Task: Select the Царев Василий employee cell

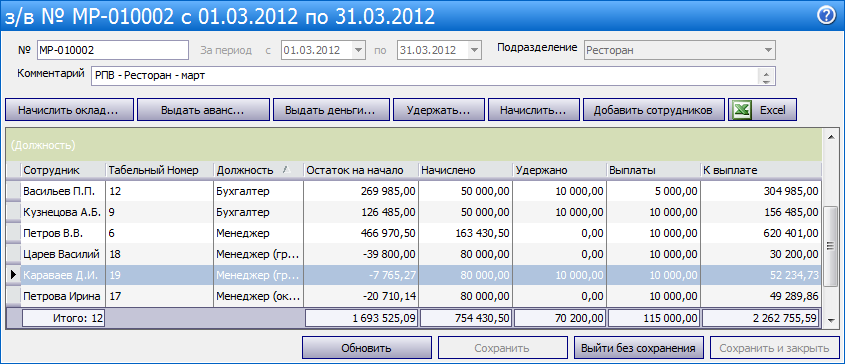Action: tap(63, 254)
